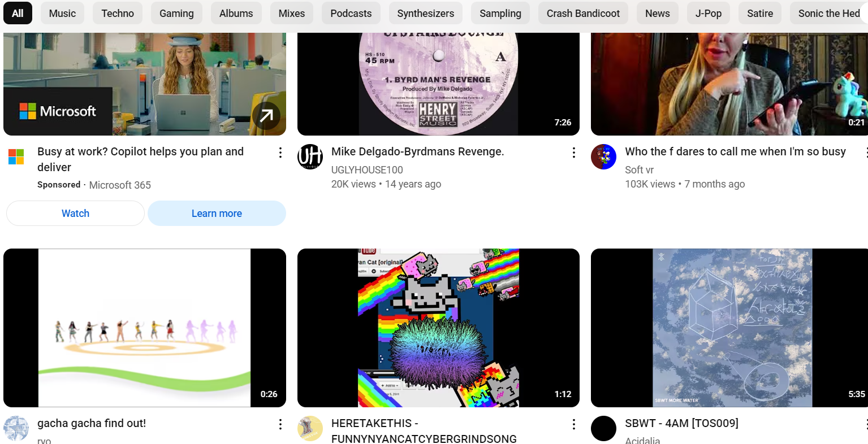
Task: Play the gacha dancing figures thumbnail
Action: 145,328
